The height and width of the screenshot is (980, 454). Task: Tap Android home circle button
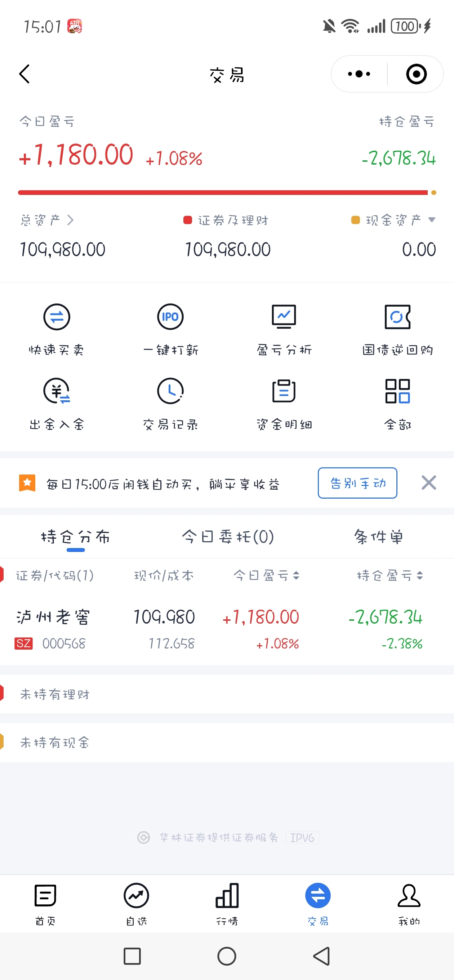(x=227, y=956)
